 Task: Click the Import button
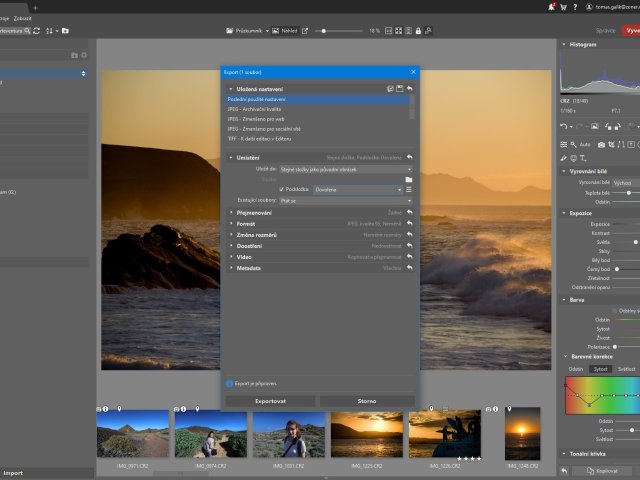coord(13,473)
